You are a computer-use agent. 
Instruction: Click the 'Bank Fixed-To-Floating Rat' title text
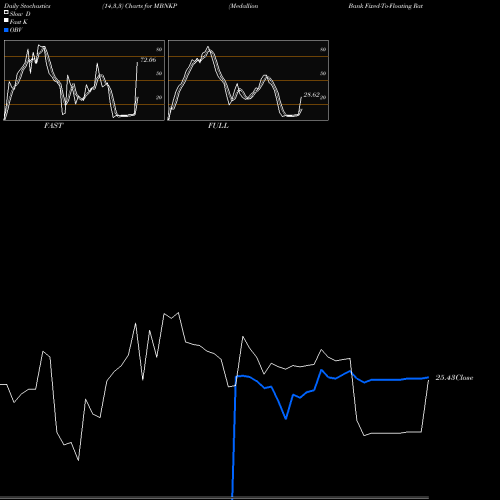[x=386, y=6]
